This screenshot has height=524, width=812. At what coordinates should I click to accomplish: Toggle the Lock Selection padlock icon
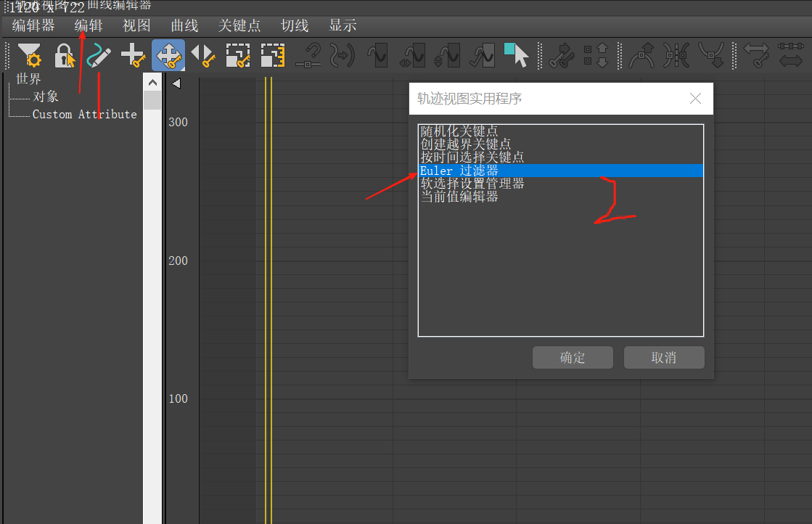[x=64, y=55]
